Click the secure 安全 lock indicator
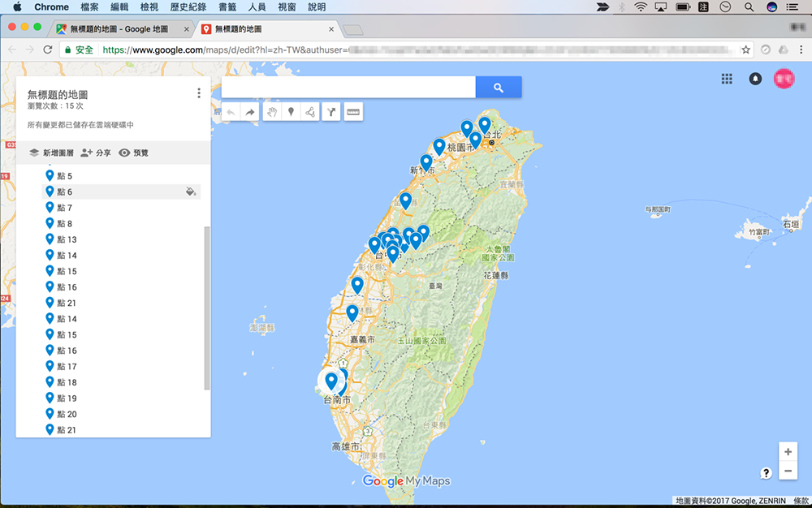812x508 pixels. pyautogui.click(x=79, y=50)
